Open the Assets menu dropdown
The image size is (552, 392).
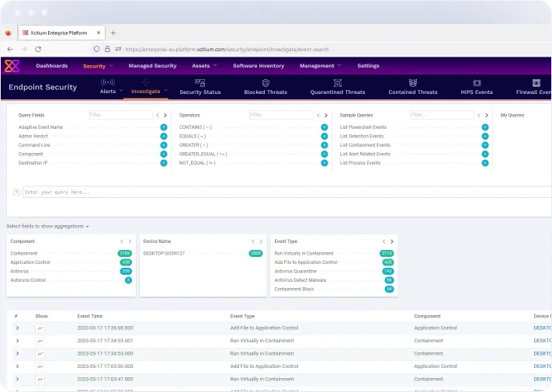tap(204, 66)
